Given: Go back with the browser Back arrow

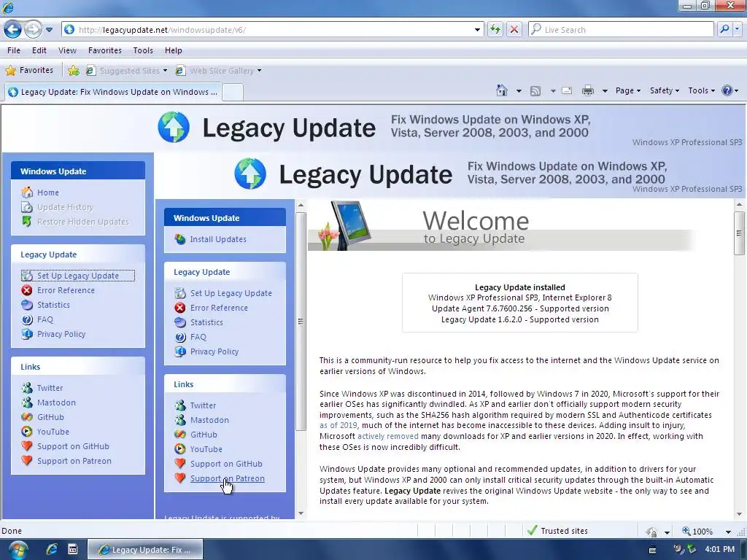Looking at the screenshot, I should 13,29.
